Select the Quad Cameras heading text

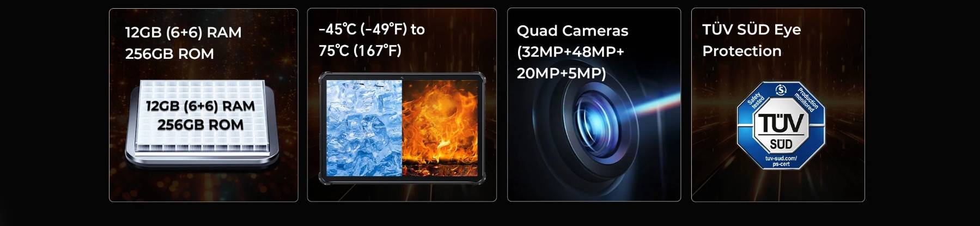pos(572,30)
